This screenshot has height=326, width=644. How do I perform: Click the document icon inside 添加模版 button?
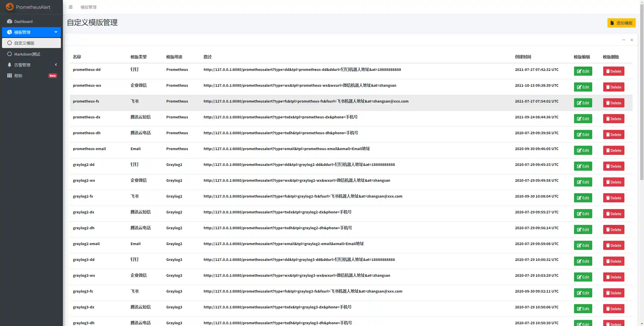(x=612, y=23)
